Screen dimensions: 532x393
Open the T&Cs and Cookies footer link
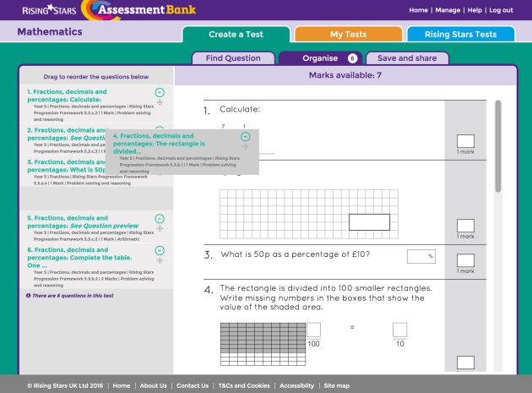point(244,385)
